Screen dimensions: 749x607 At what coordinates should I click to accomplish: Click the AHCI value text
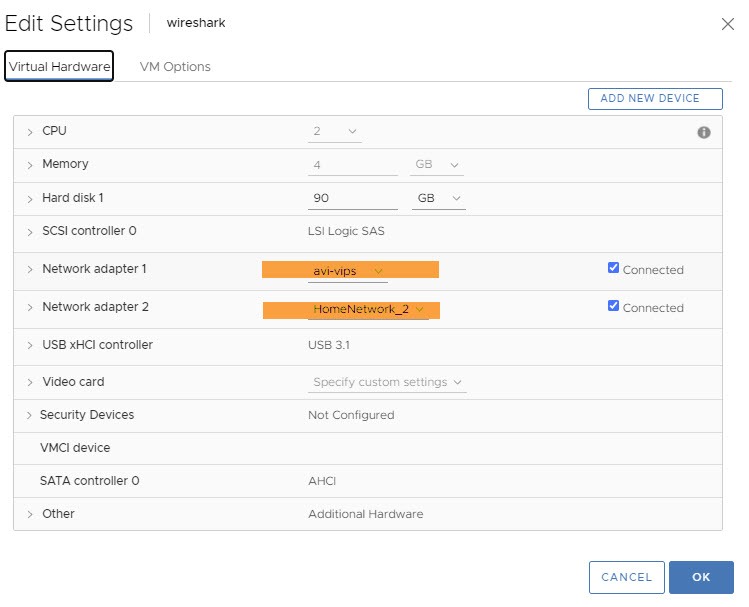tap(322, 481)
